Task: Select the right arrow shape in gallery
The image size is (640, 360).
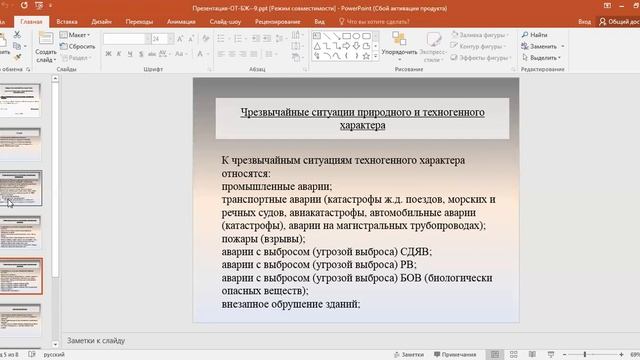Action: pyautogui.click(x=346, y=46)
